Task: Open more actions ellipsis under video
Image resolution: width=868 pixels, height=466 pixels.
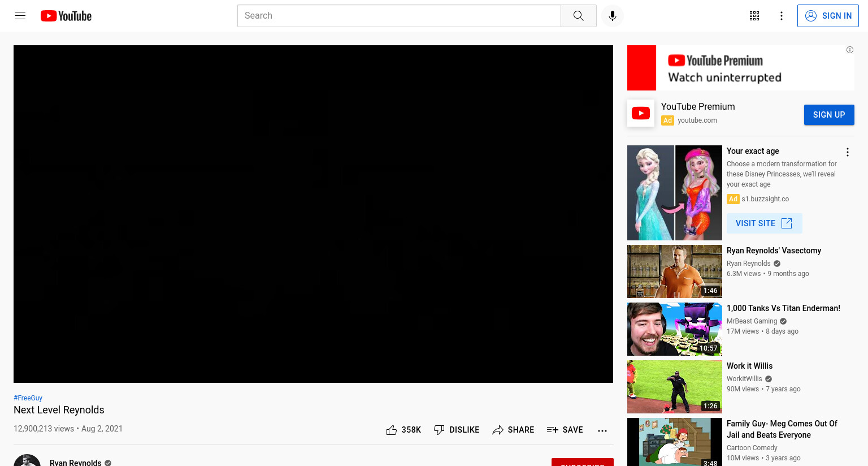Action: tap(602, 430)
